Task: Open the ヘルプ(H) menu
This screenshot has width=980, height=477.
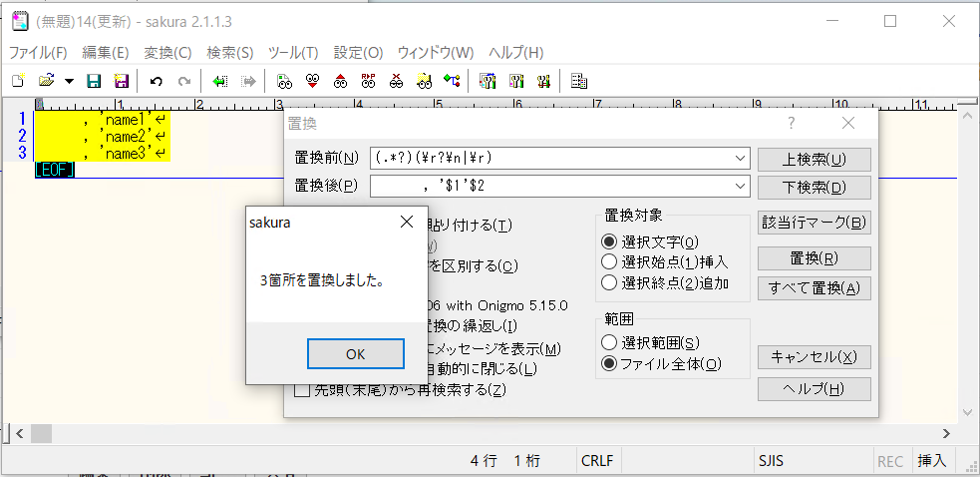Action: click(x=515, y=53)
